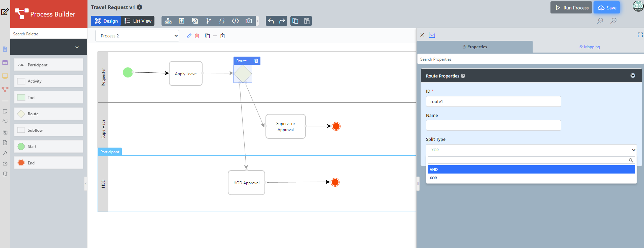Click the redo arrow in the toolbar
Image resolution: width=644 pixels, height=248 pixels.
pyautogui.click(x=282, y=21)
